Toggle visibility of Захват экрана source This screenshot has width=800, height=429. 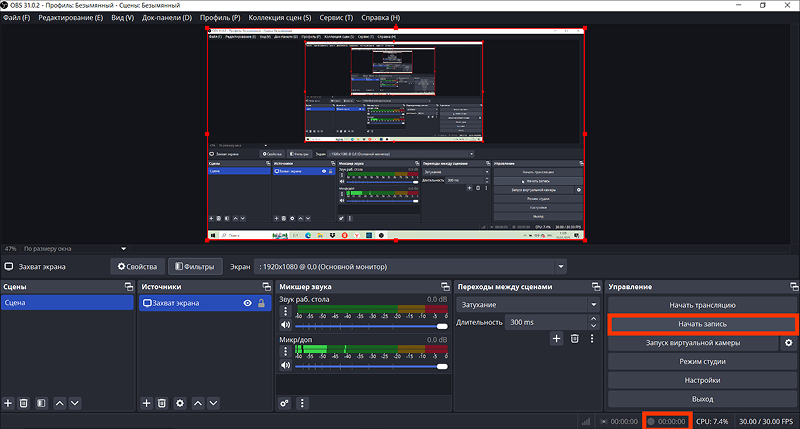point(247,303)
